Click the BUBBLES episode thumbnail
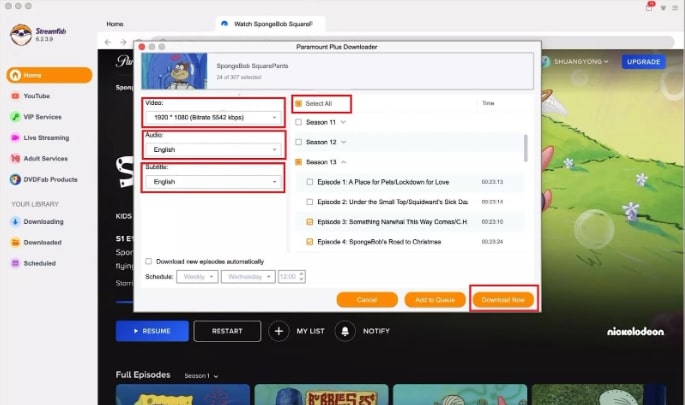The image size is (685, 405). pyautogui.click(x=321, y=395)
